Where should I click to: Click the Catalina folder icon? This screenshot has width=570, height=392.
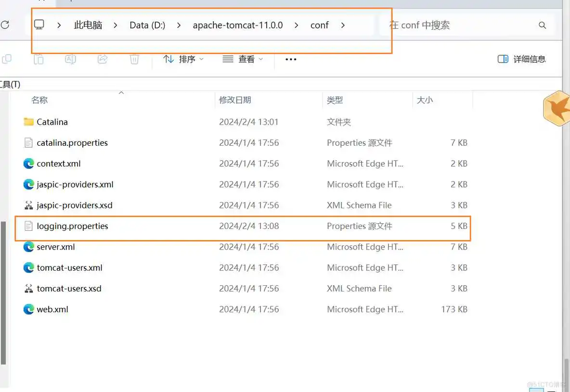[x=29, y=122]
